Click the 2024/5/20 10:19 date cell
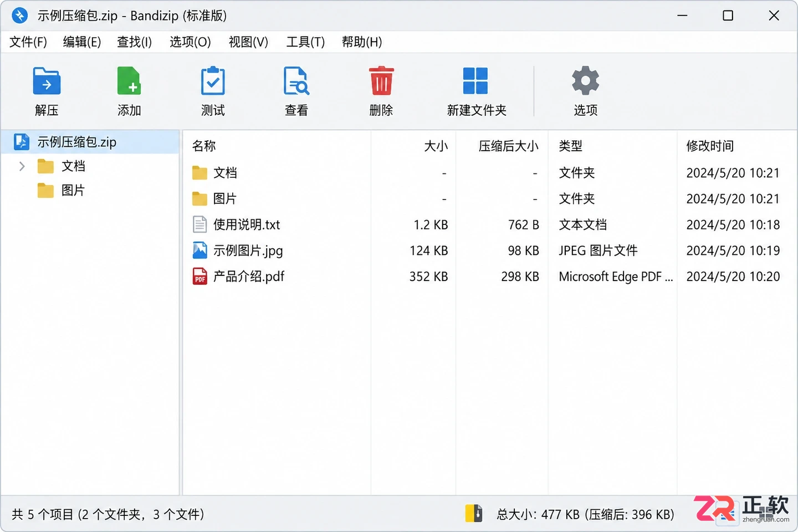Viewport: 798px width, 532px height. (733, 250)
